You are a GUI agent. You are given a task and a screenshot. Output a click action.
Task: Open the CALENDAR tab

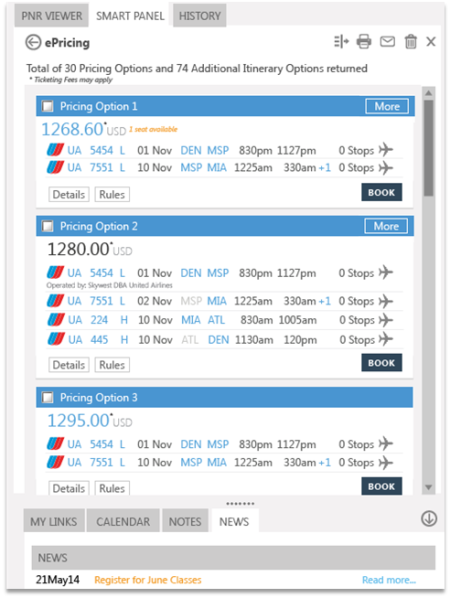coord(123,521)
